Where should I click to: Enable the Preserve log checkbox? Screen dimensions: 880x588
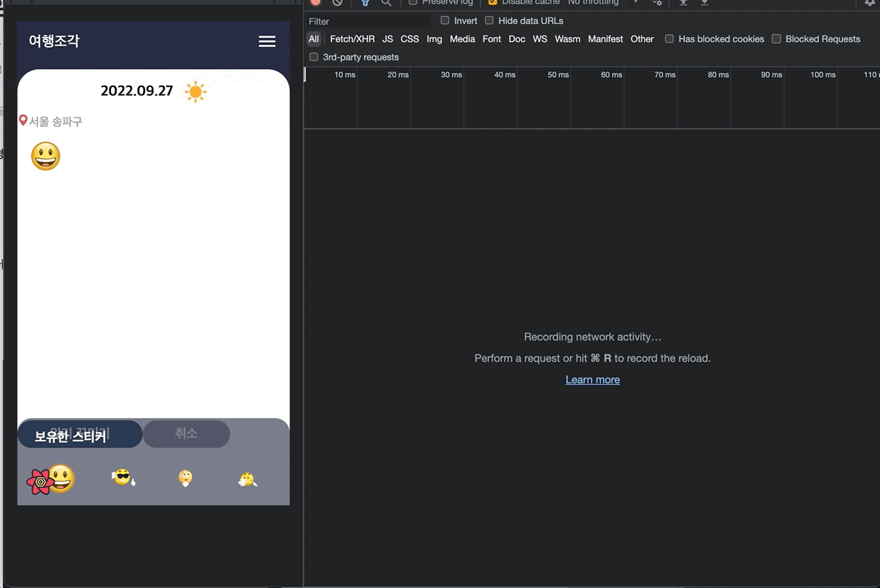[413, 2]
